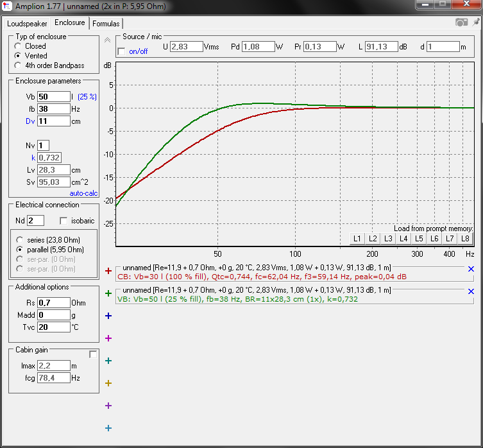The height and width of the screenshot is (448, 483).
Task: Click the Lv vent length field
Action: (54, 170)
